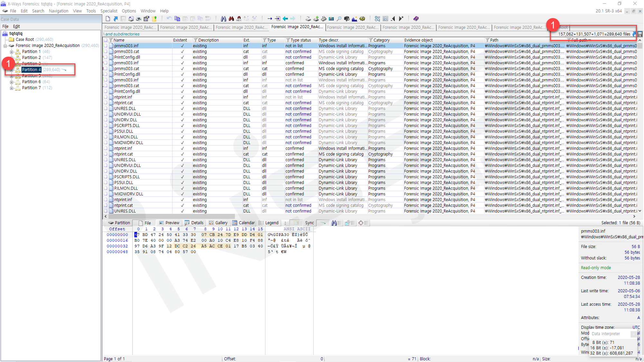Switch to the Calendar view tab
The height and width of the screenshot is (362, 644).
click(x=244, y=223)
